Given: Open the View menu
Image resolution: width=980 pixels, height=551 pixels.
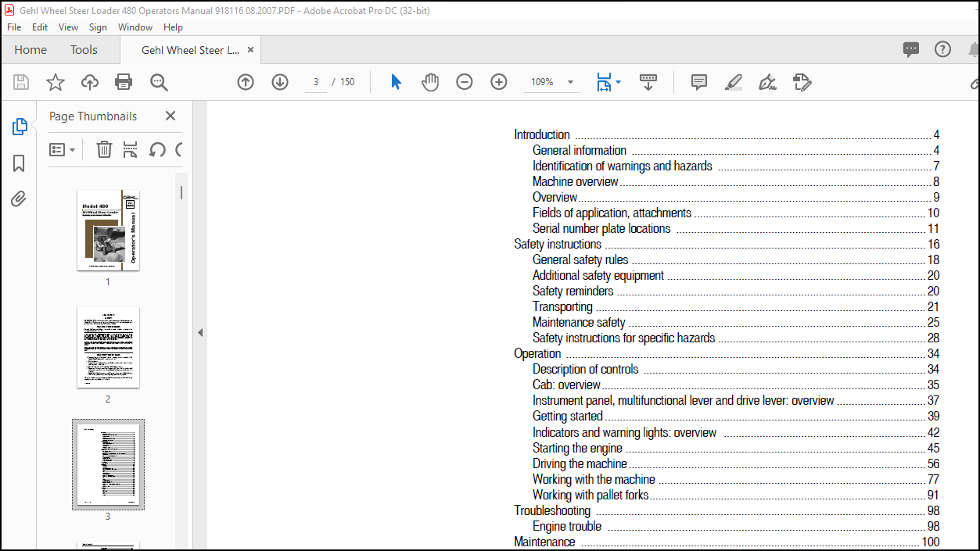Looking at the screenshot, I should [69, 27].
